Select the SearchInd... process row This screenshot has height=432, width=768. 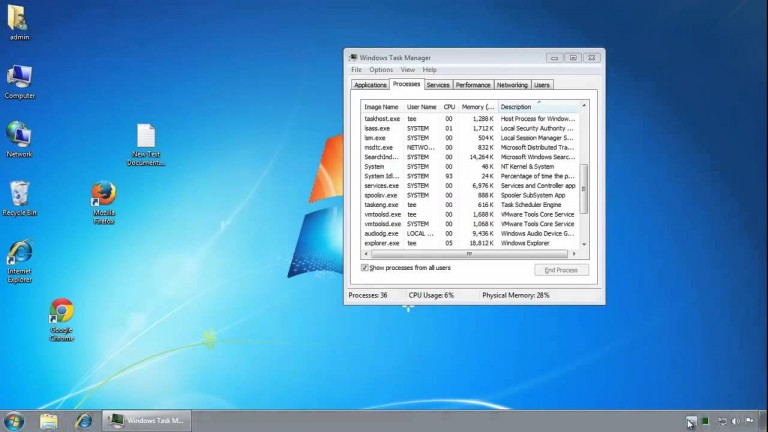[x=470, y=157]
